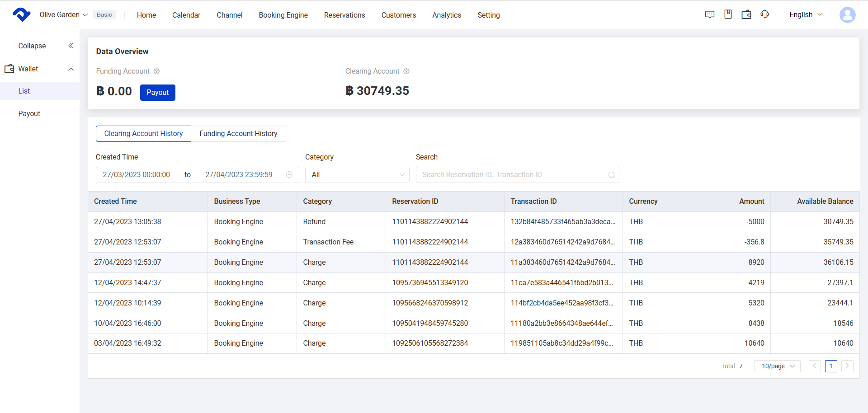Click the search magnifier icon

611,175
